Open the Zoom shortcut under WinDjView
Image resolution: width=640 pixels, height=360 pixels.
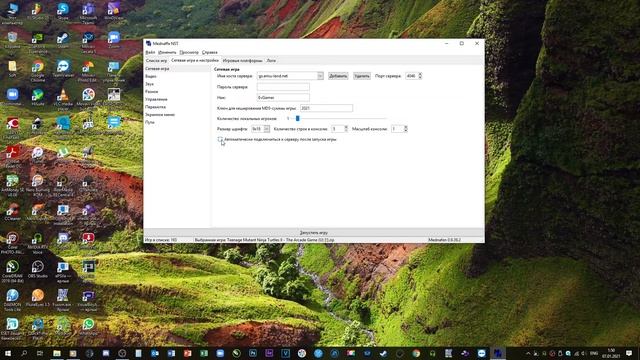tap(114, 40)
